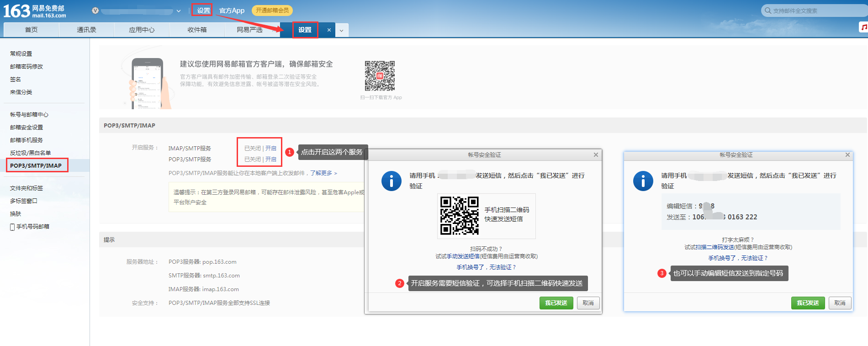The image size is (868, 346).
Task: Click the search magnifier icon
Action: 767,11
